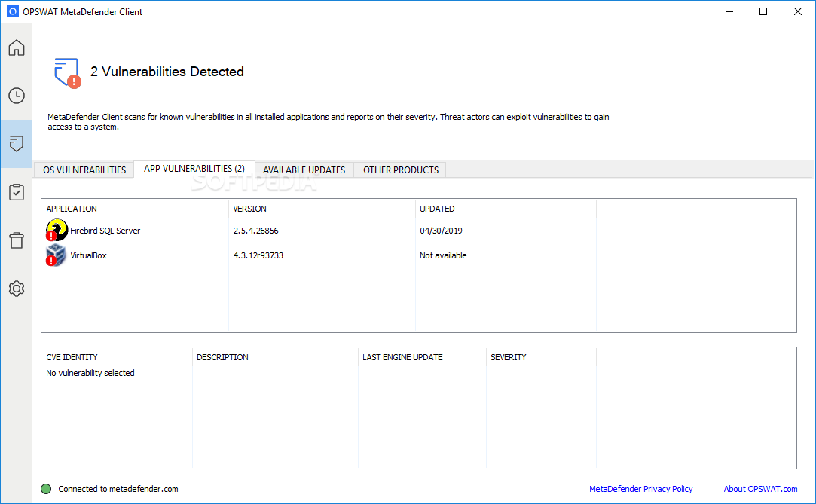Click the updated date 04/30/2019
816x504 pixels.
441,231
